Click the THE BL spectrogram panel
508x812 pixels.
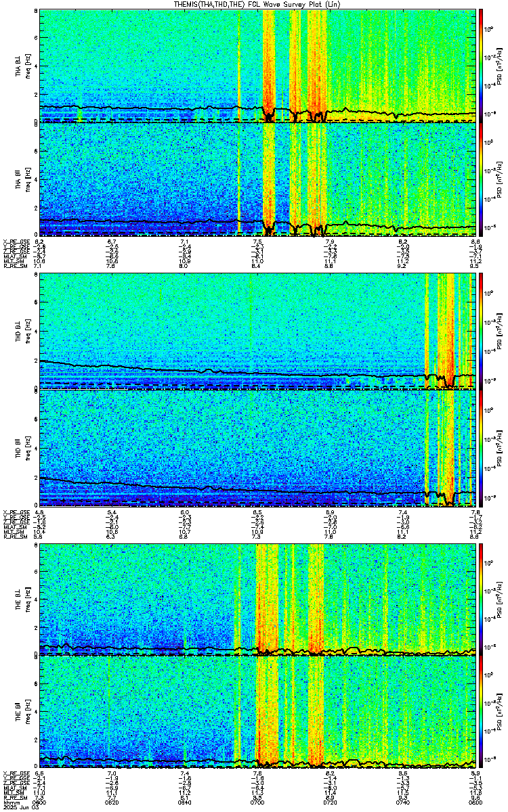tap(257, 599)
